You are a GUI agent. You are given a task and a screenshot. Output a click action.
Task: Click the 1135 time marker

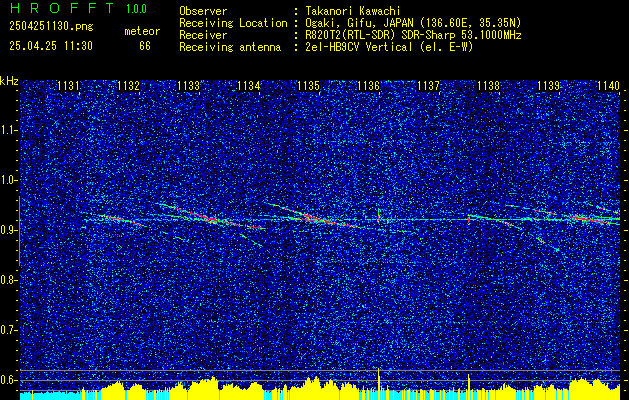pyautogui.click(x=308, y=85)
